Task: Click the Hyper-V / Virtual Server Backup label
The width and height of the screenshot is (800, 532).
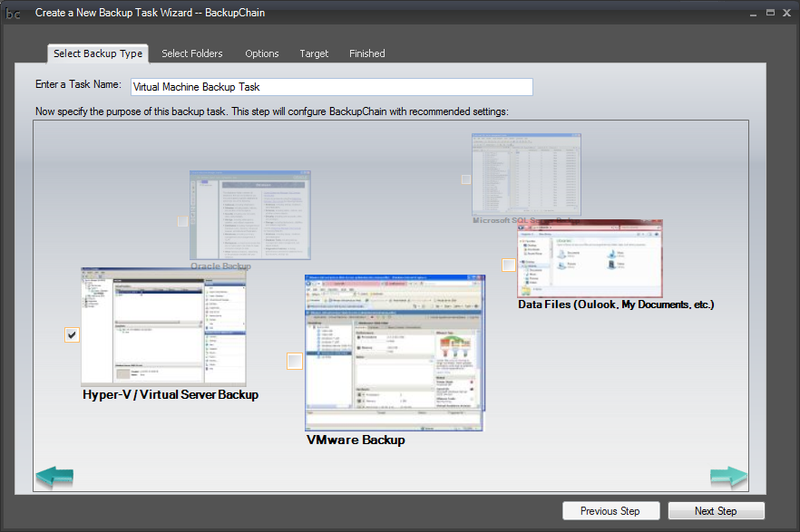Action: click(x=171, y=394)
